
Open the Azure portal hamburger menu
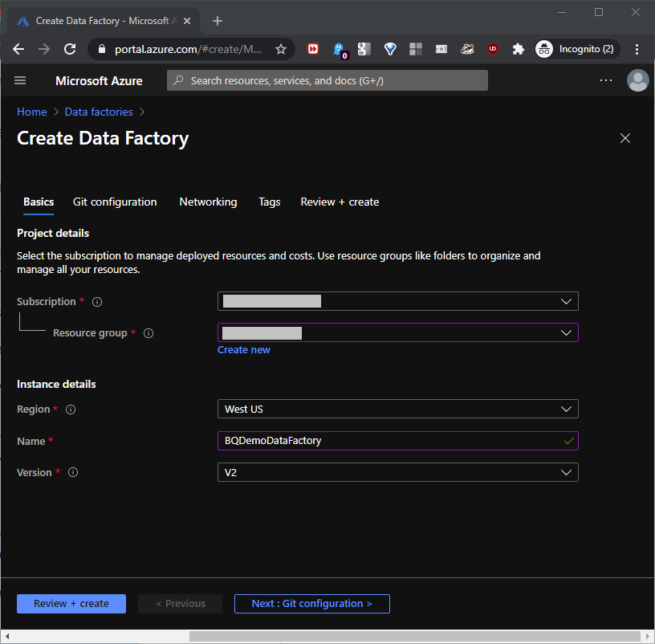(x=21, y=80)
